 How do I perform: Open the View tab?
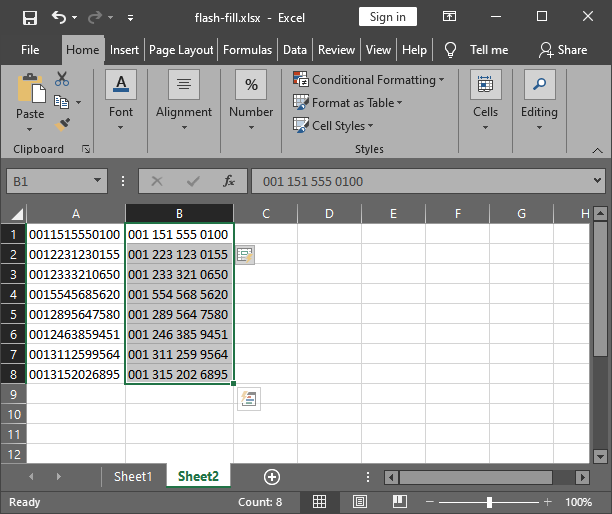click(378, 50)
